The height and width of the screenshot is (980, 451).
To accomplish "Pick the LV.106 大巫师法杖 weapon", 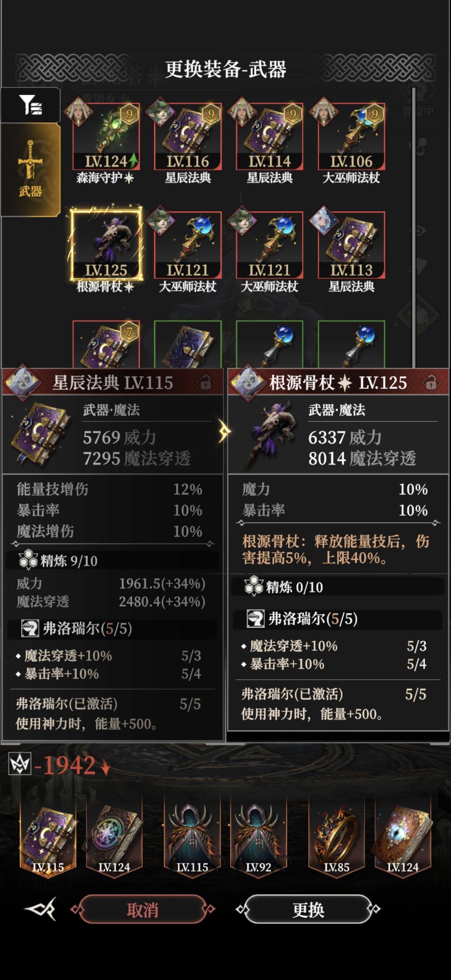I will point(351,136).
